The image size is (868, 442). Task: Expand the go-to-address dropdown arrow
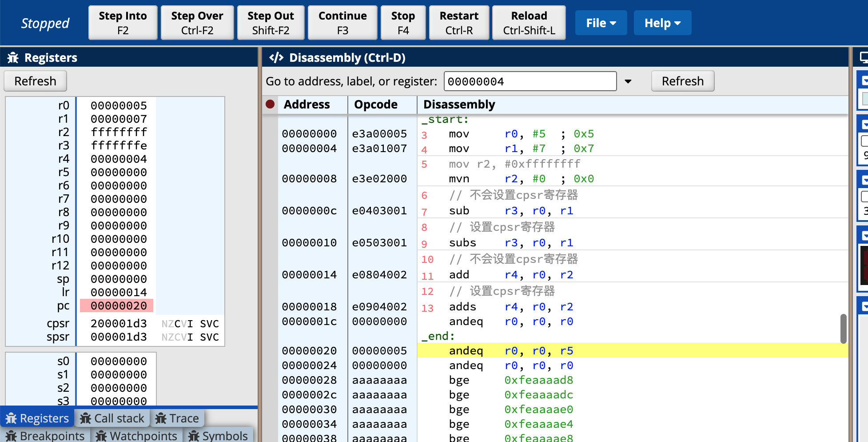click(628, 81)
